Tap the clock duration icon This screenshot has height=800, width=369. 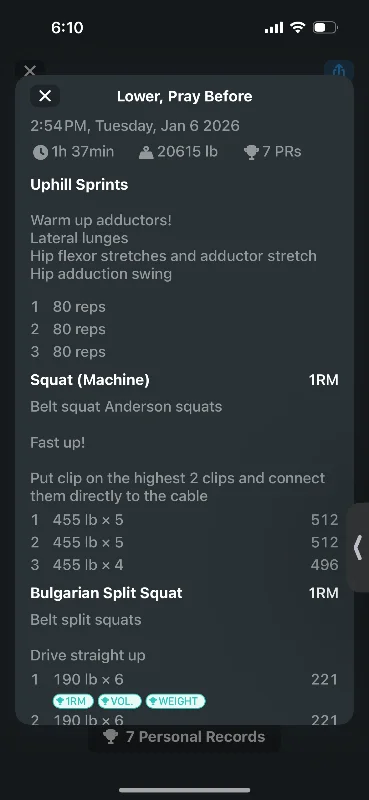pos(40,152)
